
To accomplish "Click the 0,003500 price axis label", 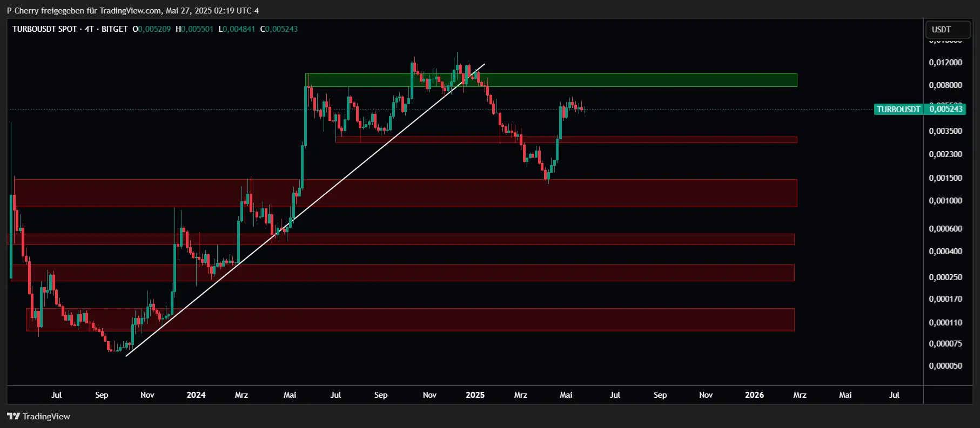I will (x=945, y=131).
